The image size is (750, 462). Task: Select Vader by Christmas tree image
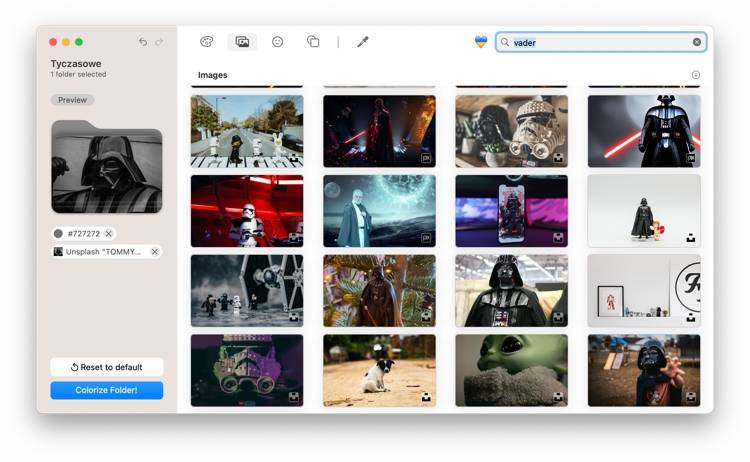point(379,291)
